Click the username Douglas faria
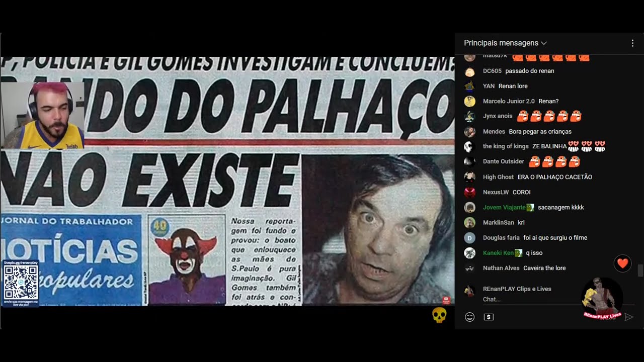Viewport: 644px width, 362px height. 501,238
